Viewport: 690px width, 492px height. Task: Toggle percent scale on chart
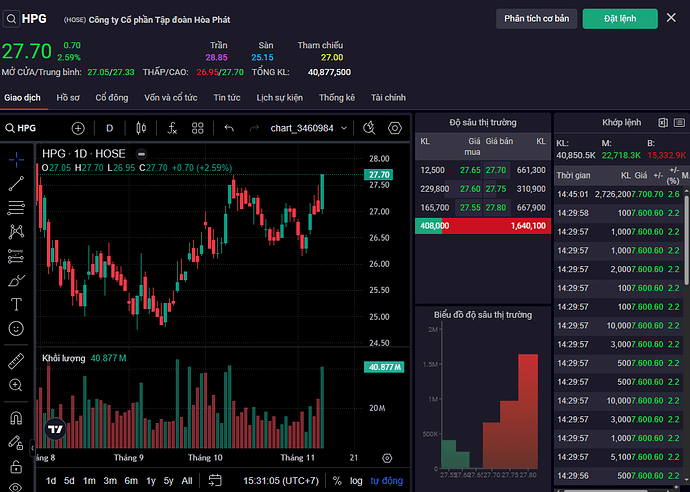point(337,481)
